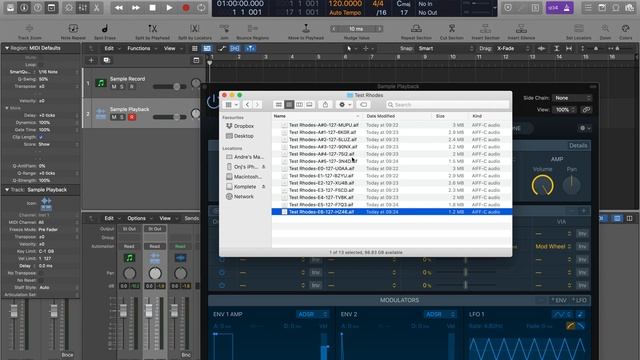Open the Library button in control bar

pos(11,8)
